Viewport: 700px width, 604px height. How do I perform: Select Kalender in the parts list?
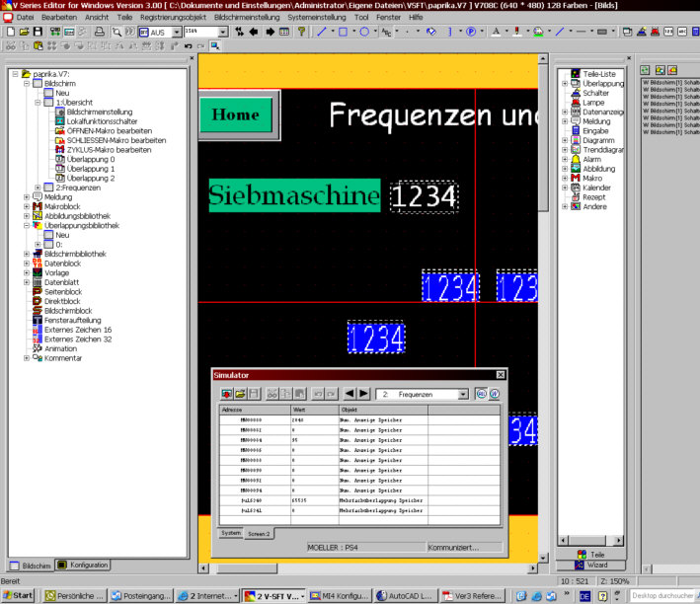coord(596,188)
